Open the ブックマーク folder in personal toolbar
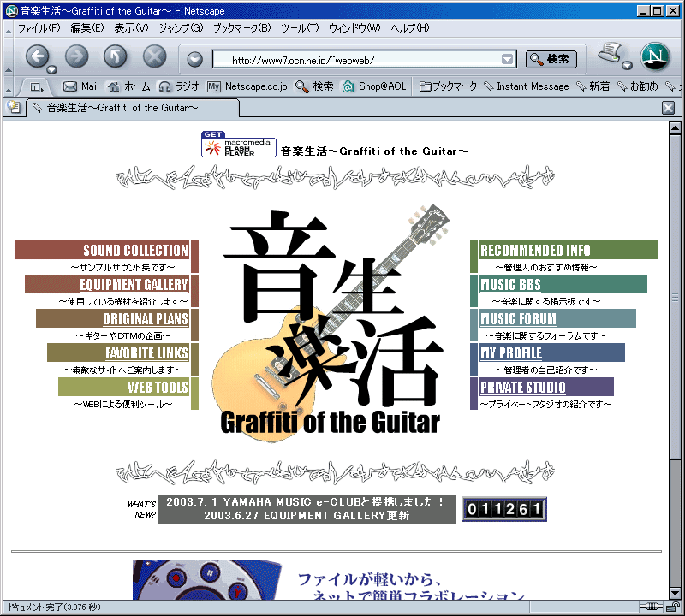 (448, 86)
